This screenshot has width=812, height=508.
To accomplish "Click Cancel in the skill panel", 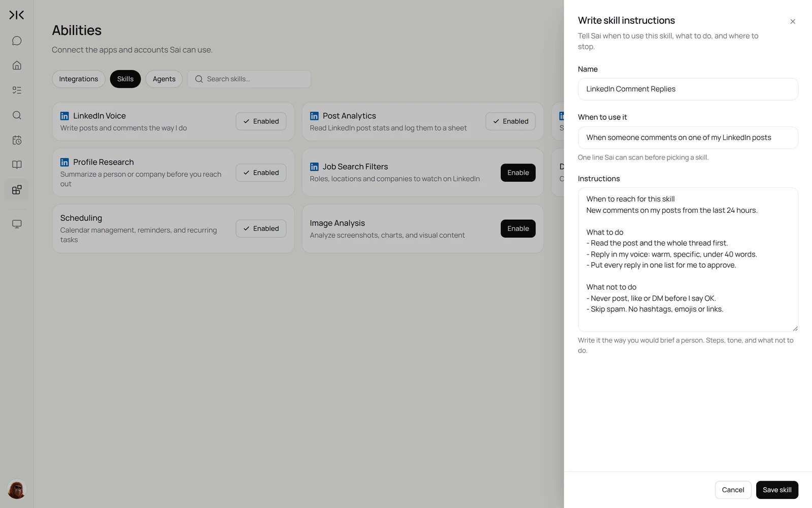I will click(733, 490).
